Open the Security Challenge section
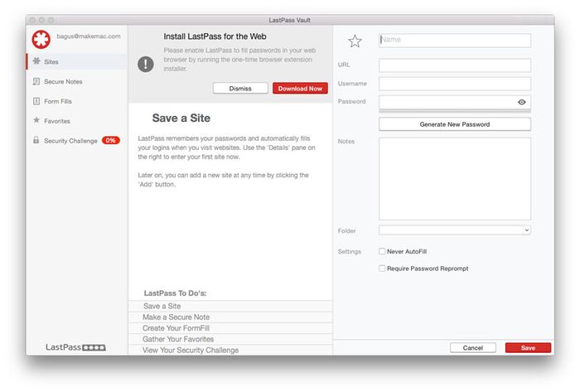This screenshot has height=392, width=580. (77, 141)
